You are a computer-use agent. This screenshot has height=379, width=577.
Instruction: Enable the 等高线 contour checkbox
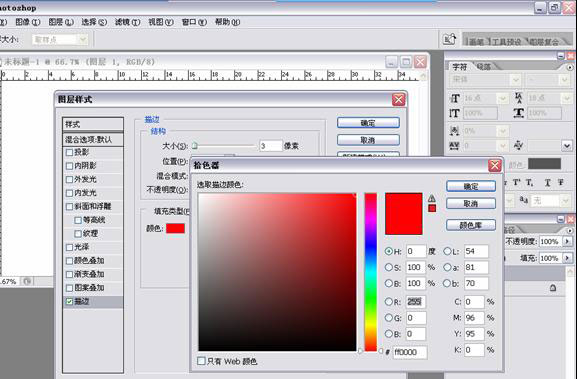(78, 220)
